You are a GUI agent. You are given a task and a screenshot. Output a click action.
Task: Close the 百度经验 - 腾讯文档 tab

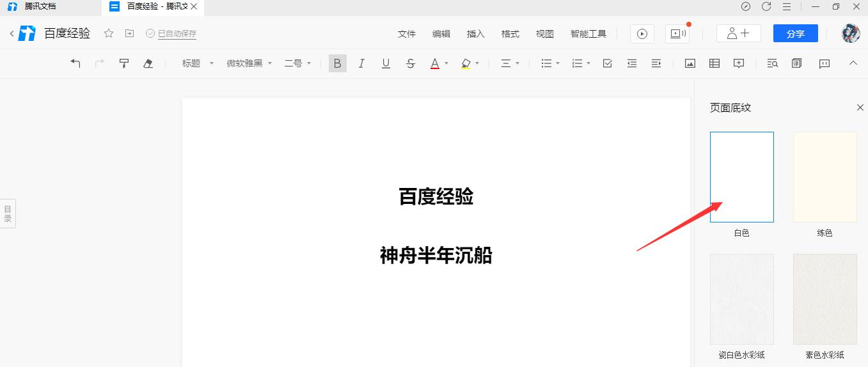[x=194, y=6]
